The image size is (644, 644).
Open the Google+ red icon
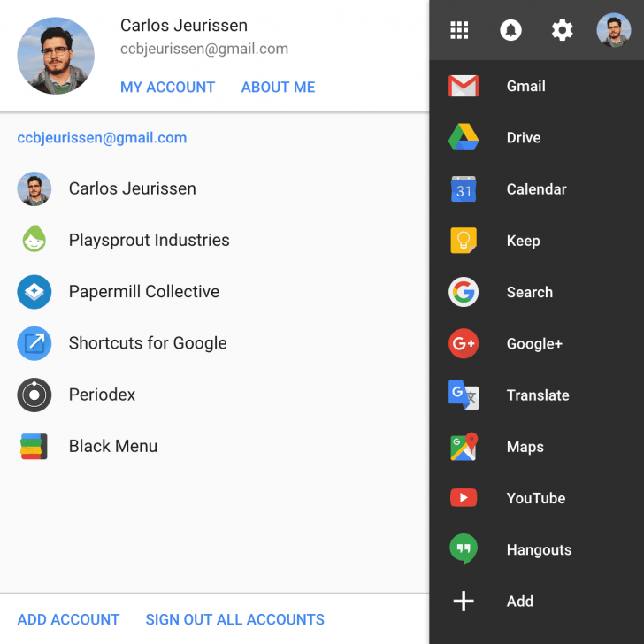464,343
